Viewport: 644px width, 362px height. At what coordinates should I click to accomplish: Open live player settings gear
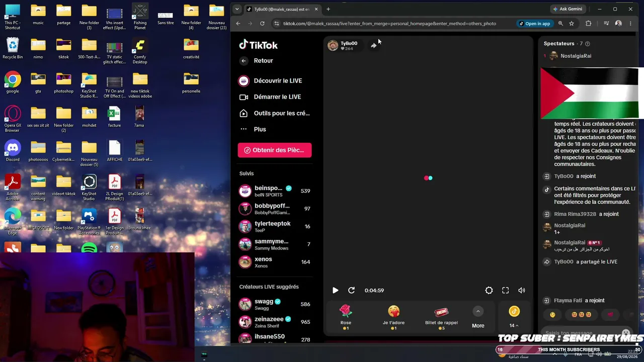click(x=489, y=290)
